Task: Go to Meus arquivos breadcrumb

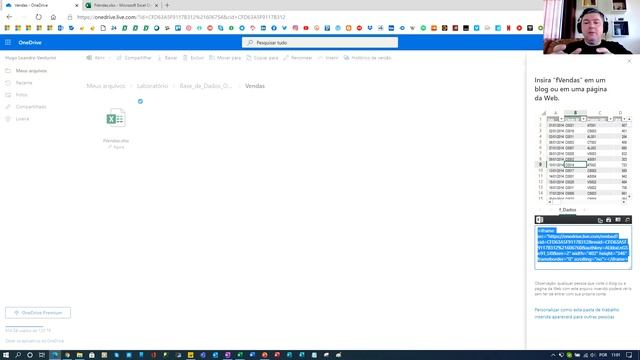Action: click(x=106, y=86)
